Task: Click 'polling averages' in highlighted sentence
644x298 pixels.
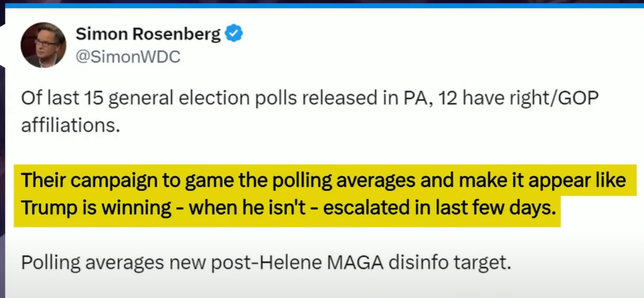Action: pos(344,181)
